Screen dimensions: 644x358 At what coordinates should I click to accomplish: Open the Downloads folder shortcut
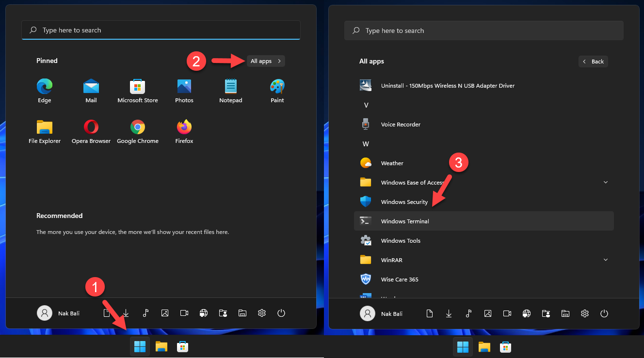(126, 313)
